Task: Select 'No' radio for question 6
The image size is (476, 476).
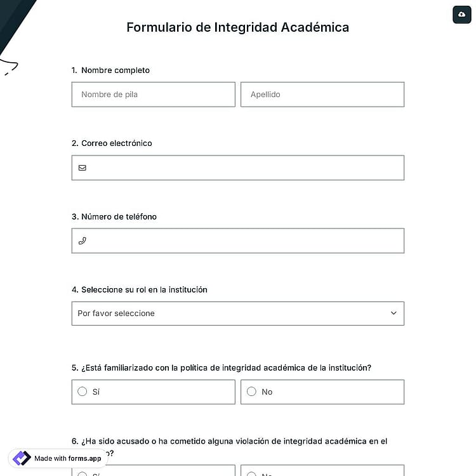Action: coord(322,470)
